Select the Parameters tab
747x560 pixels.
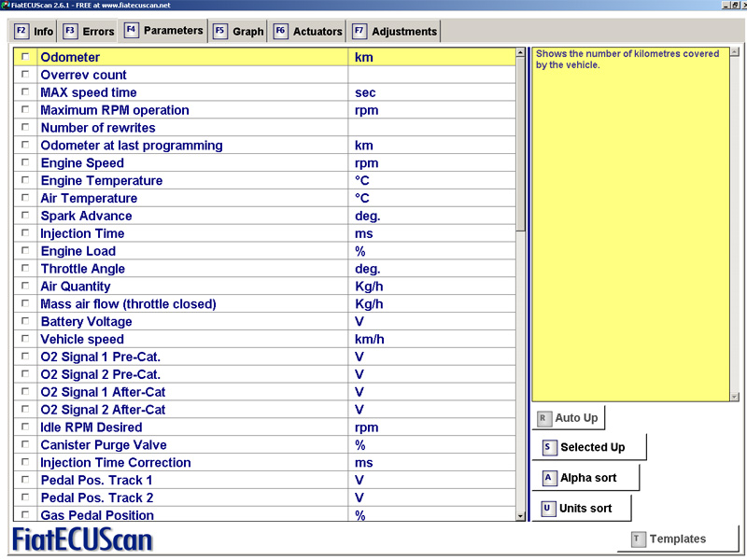click(x=162, y=31)
